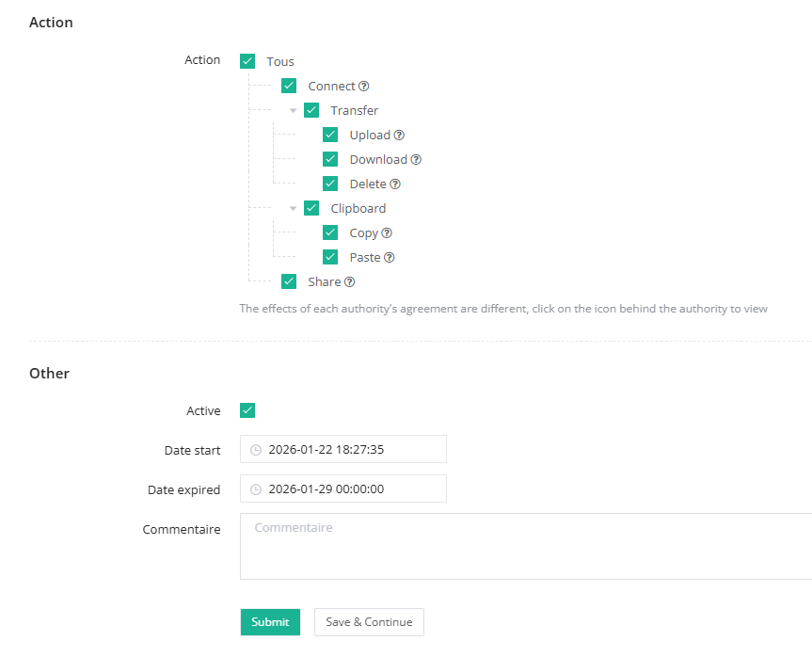This screenshot has height=657, width=812.
Task: Collapse the Clipboard tree node
Action: (294, 209)
